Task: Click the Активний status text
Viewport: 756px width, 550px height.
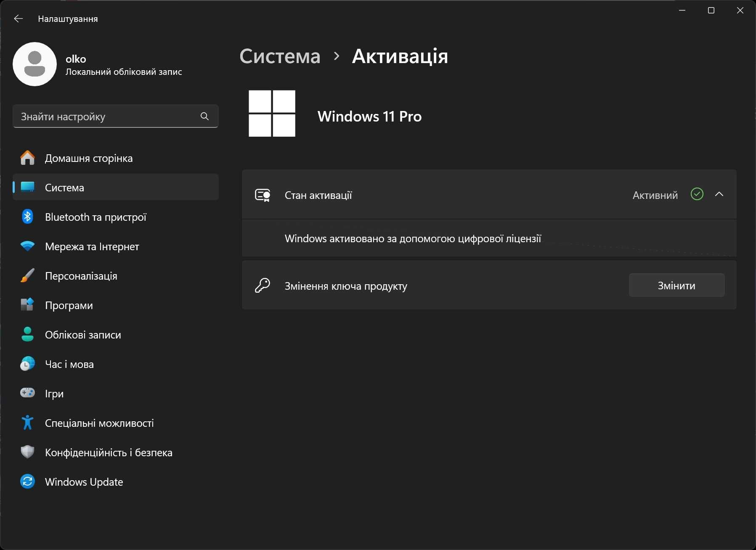Action: (655, 195)
